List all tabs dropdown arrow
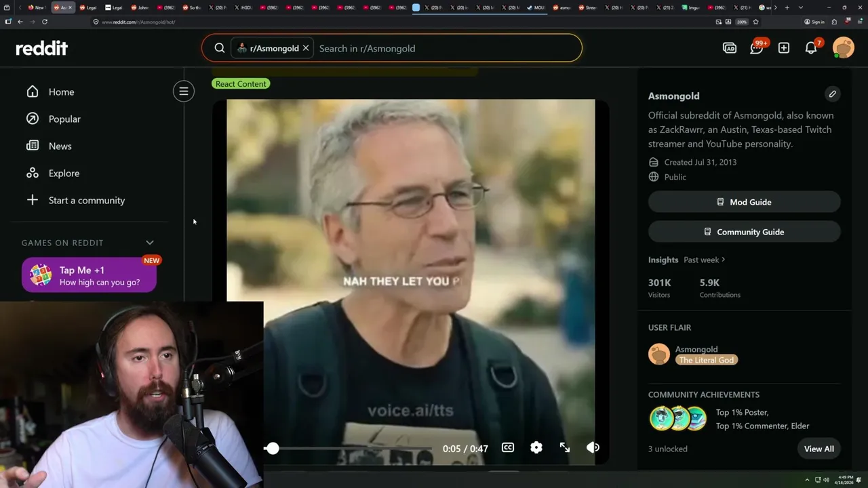 801,7
